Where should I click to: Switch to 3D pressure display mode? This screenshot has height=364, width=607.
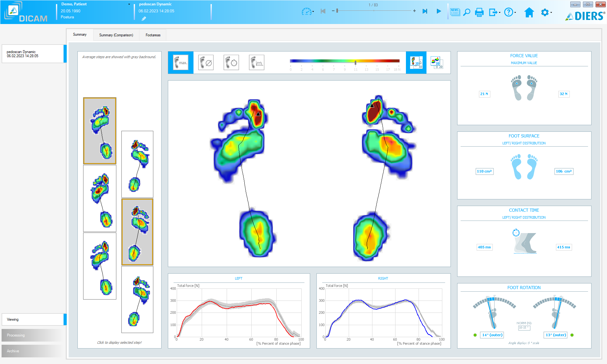[437, 63]
